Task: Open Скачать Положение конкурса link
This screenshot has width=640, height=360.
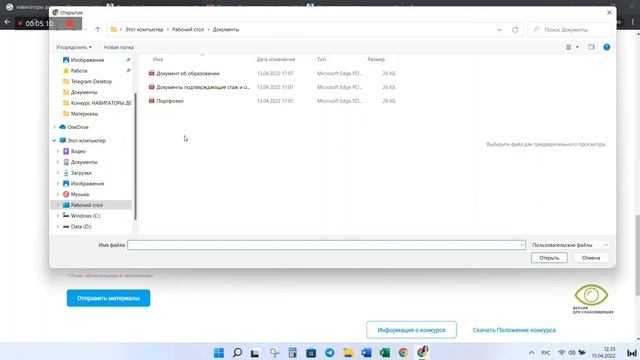Action: click(514, 330)
